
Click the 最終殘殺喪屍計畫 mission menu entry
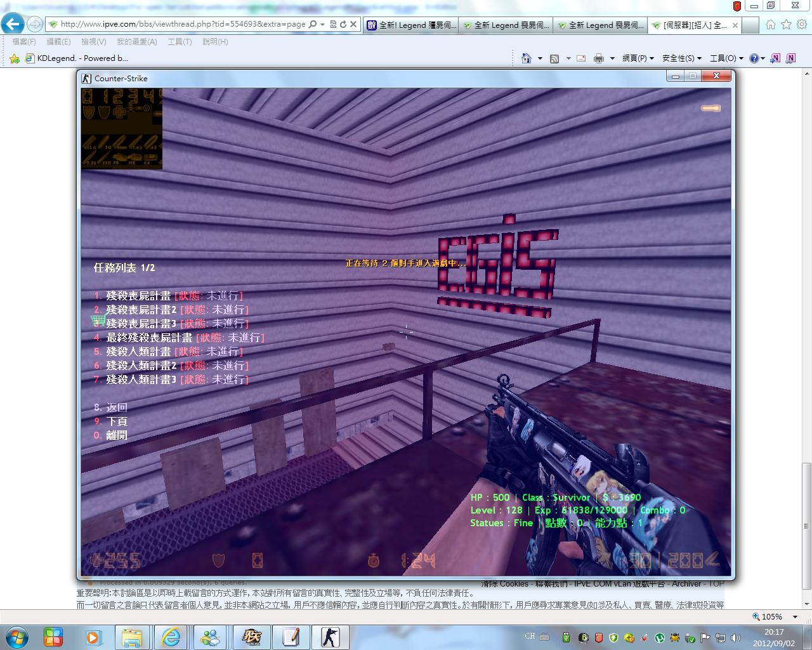click(x=179, y=338)
